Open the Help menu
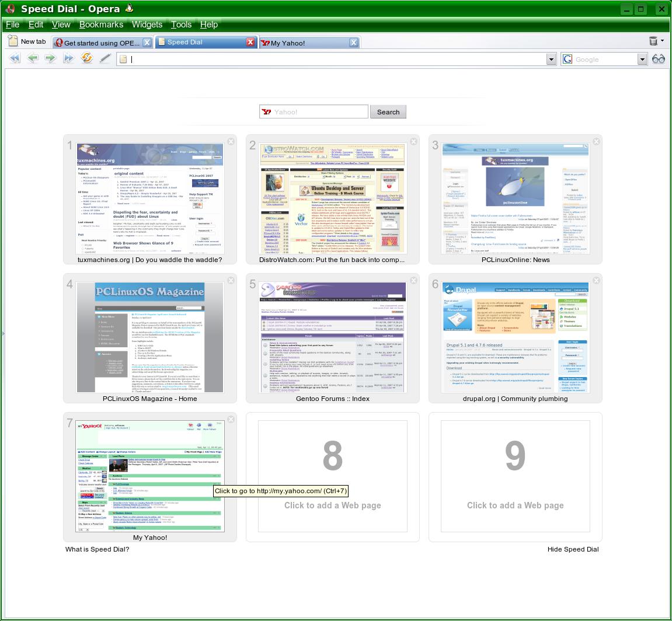Viewport: 672px width, 621px height. click(208, 25)
